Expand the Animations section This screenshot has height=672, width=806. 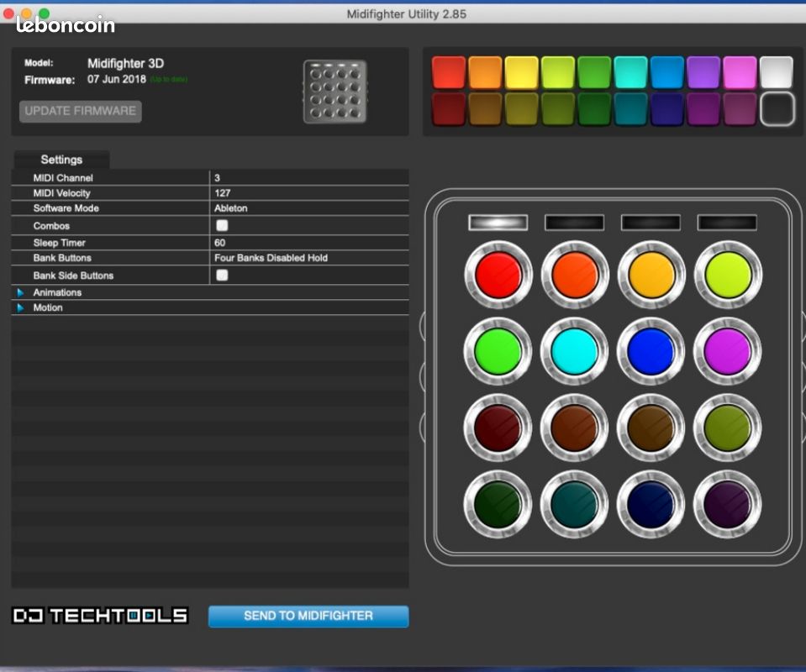coord(20,292)
